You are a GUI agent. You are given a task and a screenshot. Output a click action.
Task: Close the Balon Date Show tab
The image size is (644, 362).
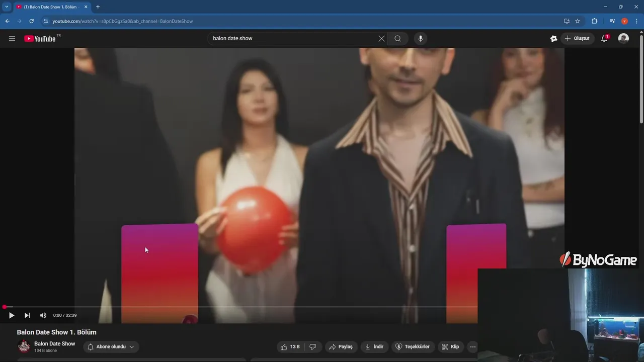click(x=86, y=7)
